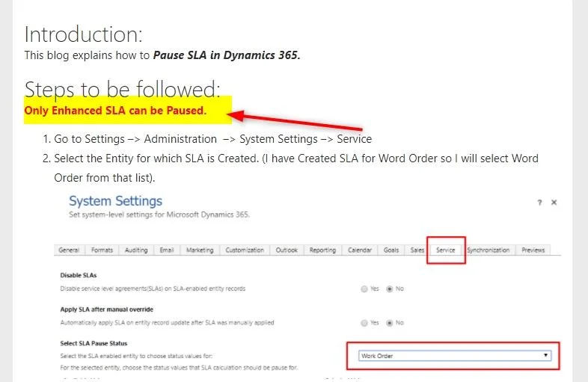Screen dimensions: 588x382
Task: Switch to the Formats tab
Action: [102, 250]
